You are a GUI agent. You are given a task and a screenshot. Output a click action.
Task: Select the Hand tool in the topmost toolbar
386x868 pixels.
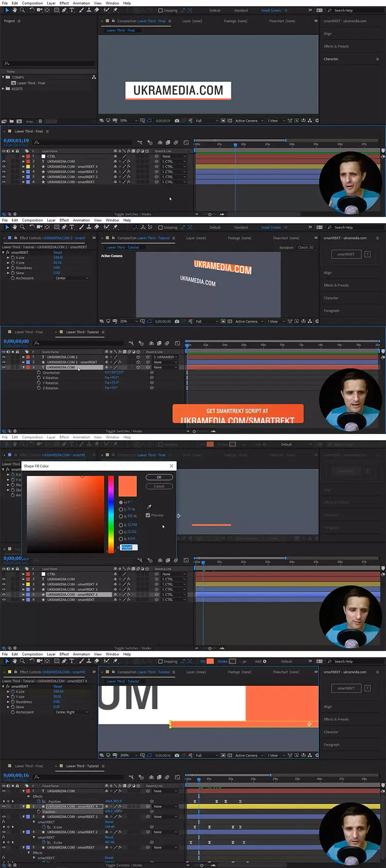(15, 10)
